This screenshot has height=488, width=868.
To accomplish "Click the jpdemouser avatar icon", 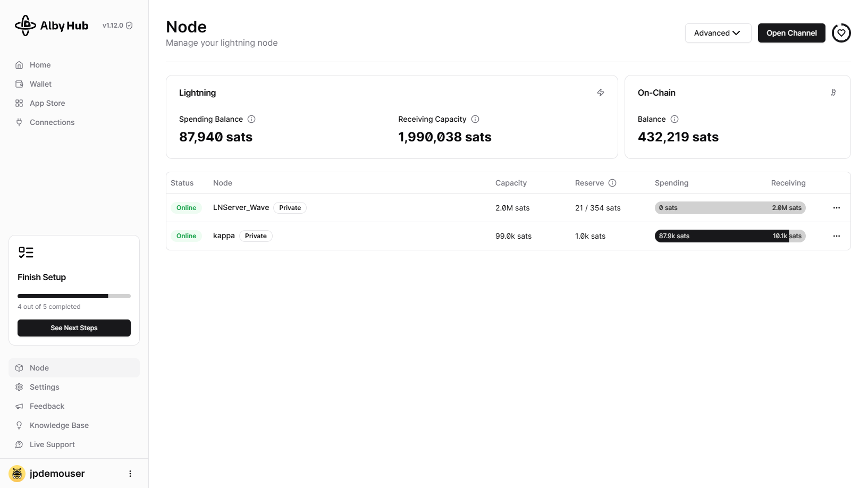I will [17, 474].
